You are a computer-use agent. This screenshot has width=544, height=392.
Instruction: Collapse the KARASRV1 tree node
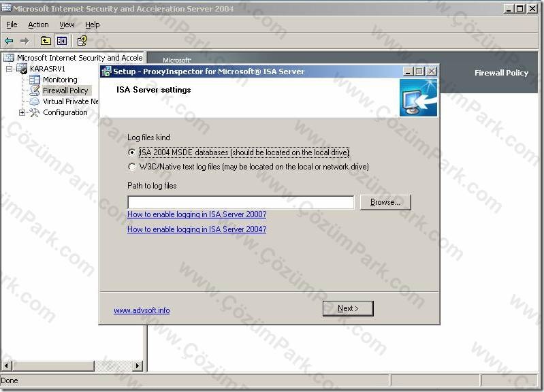click(10, 69)
